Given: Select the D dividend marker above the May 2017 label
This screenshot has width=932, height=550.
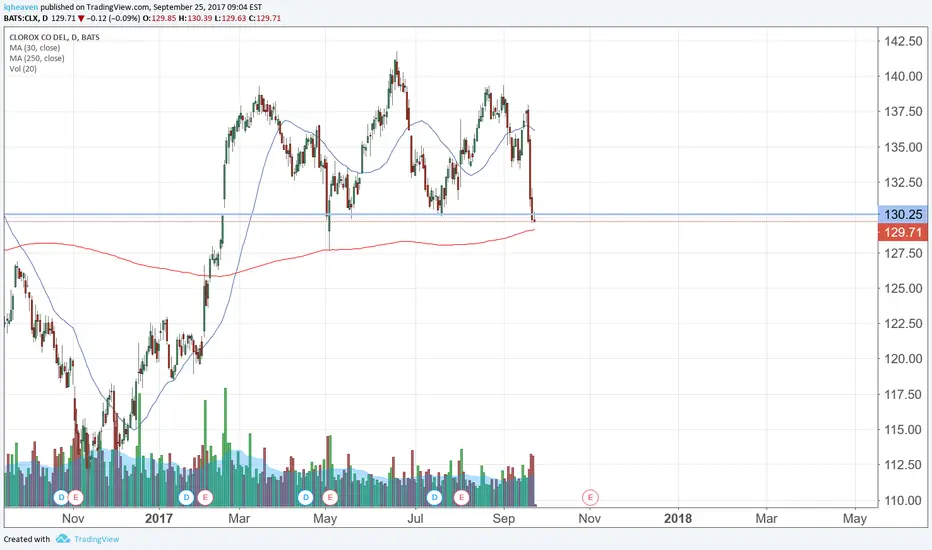Looking at the screenshot, I should click(306, 497).
